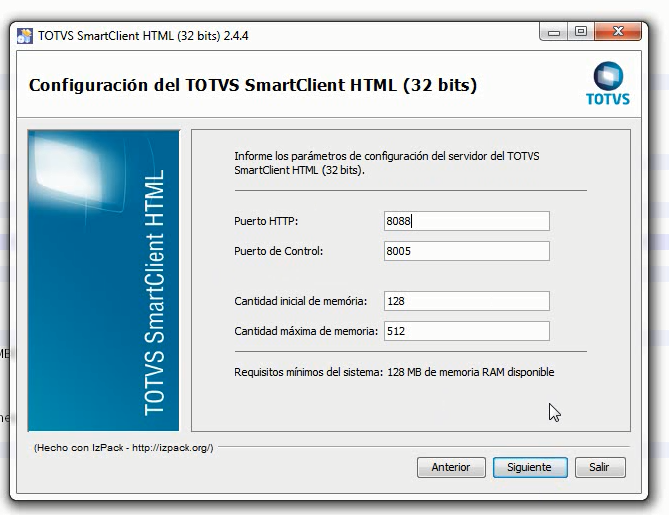The width and height of the screenshot is (669, 515).
Task: Click the 'Configuración del TOTVS SmartClient HTML' heading
Action: (x=253, y=85)
